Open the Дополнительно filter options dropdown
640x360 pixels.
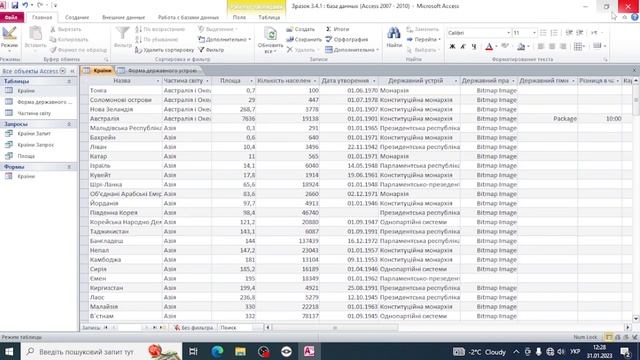pyautogui.click(x=224, y=40)
